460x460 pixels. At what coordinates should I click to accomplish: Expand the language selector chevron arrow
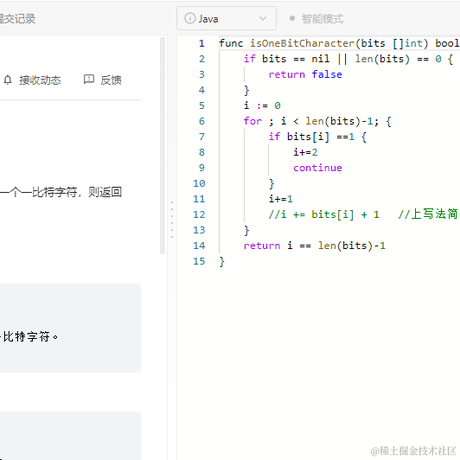tap(263, 18)
